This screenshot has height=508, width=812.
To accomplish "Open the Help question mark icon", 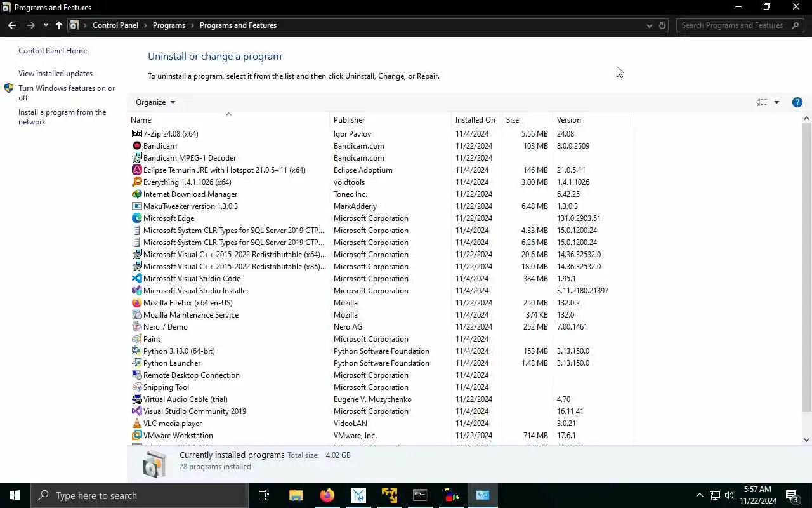I will coord(797,102).
